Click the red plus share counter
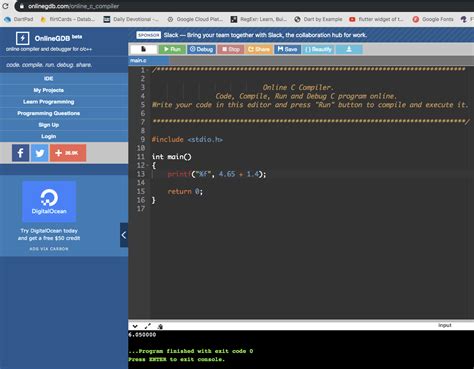Image resolution: width=474 pixels, height=369 pixels. coord(68,153)
